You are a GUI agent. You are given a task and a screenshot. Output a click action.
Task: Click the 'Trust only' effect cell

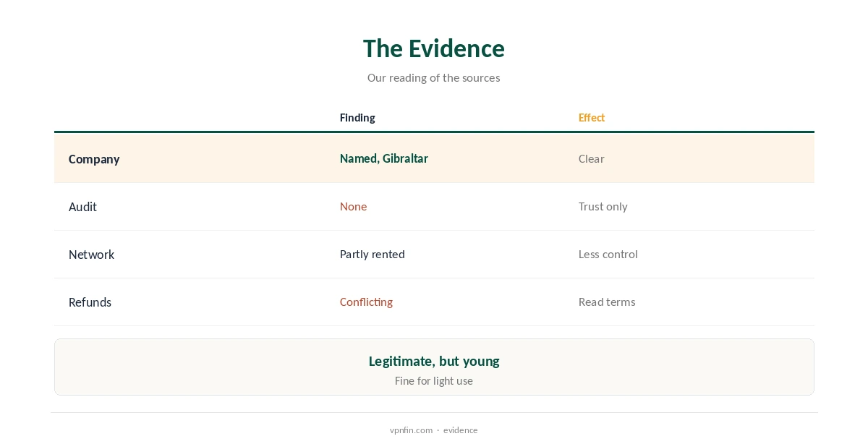pos(603,206)
